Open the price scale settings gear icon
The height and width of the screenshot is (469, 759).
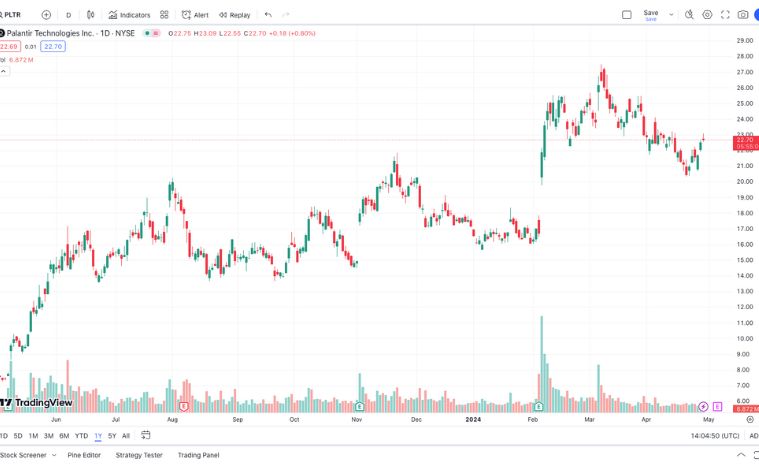tap(750, 420)
